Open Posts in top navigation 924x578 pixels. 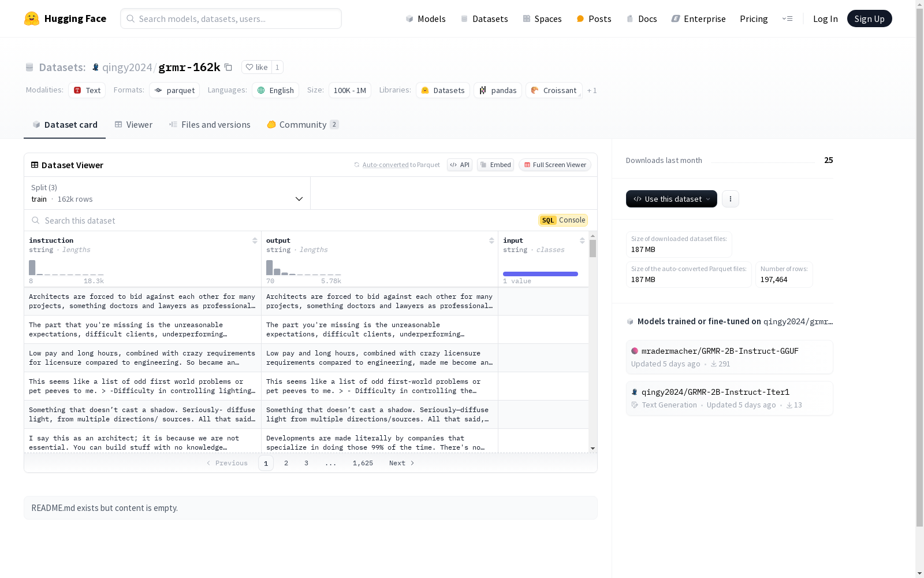(594, 18)
